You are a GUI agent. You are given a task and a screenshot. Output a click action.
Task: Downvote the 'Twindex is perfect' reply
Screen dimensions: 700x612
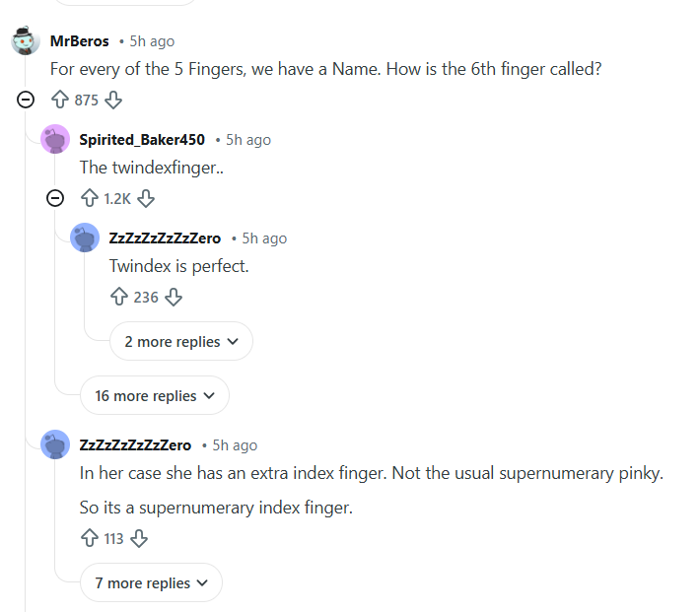pyautogui.click(x=174, y=297)
